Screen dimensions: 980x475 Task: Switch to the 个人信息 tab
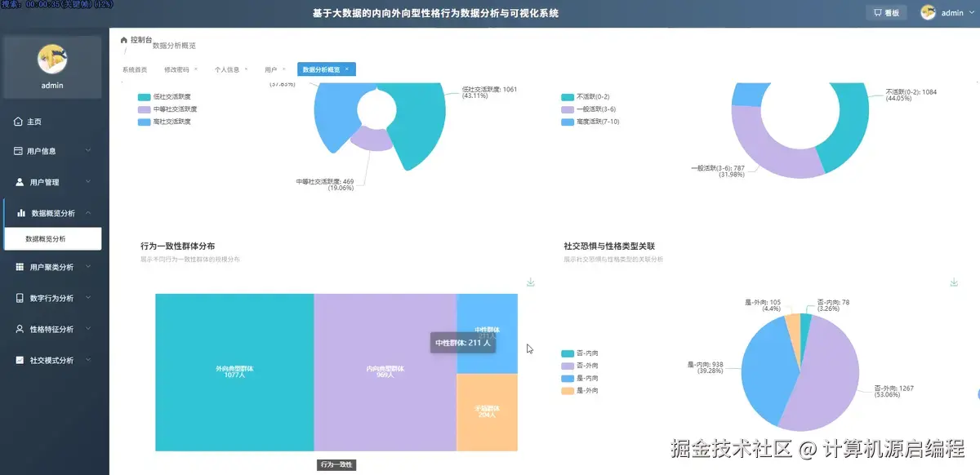coord(226,69)
